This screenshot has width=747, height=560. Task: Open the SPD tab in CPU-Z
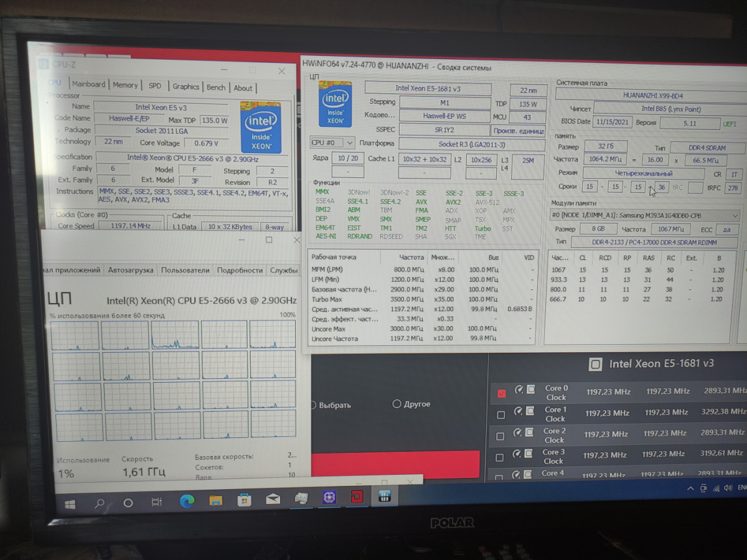pos(154,86)
